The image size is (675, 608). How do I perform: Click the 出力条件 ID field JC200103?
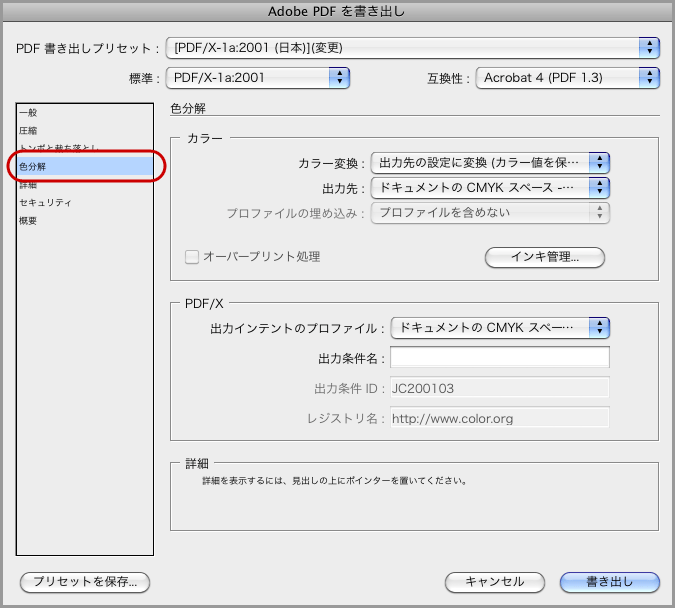[x=500, y=388]
